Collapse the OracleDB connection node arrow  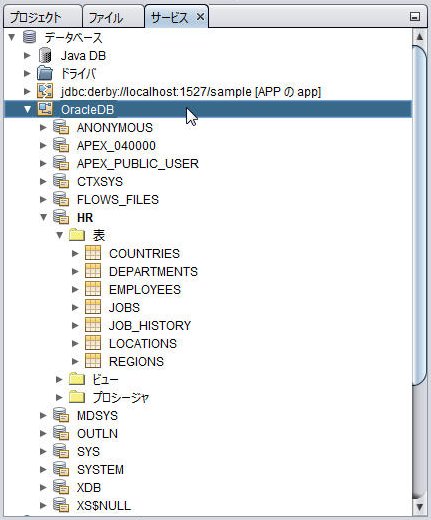point(28,109)
